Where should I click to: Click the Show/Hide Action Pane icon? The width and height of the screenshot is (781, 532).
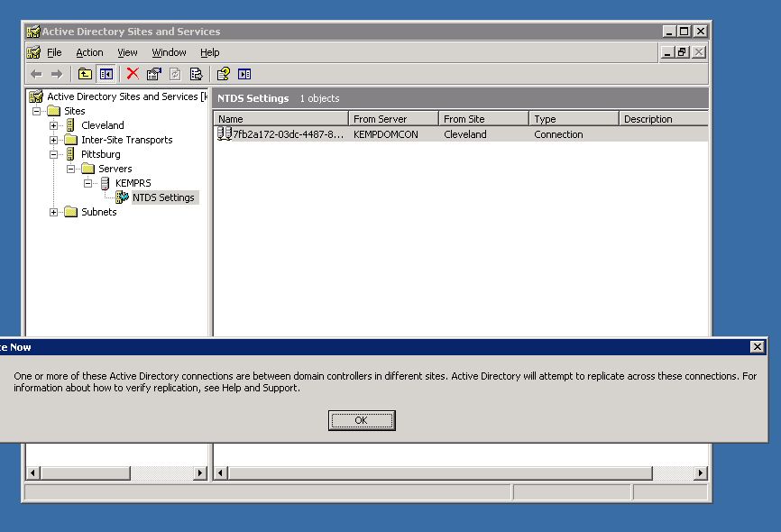(x=244, y=74)
